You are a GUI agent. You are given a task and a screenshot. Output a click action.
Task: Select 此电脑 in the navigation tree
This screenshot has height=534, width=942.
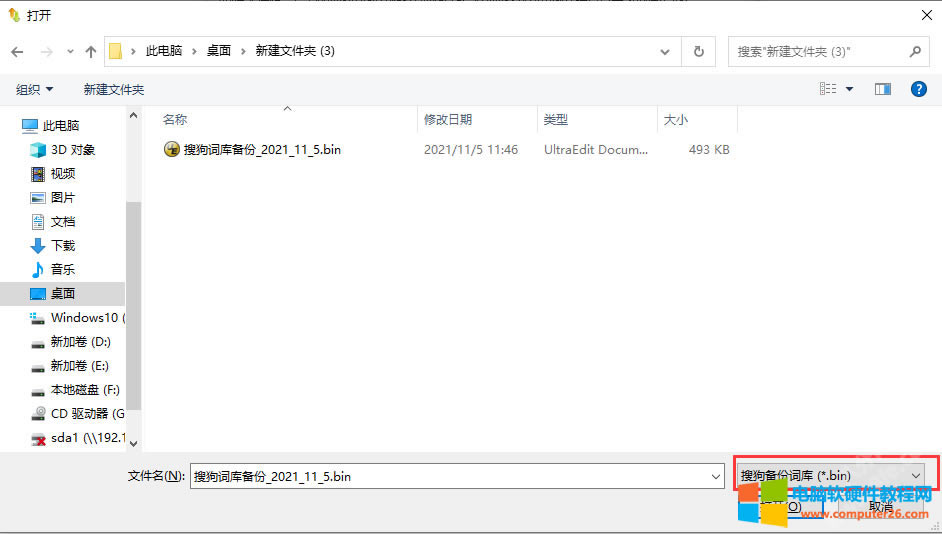click(50, 126)
